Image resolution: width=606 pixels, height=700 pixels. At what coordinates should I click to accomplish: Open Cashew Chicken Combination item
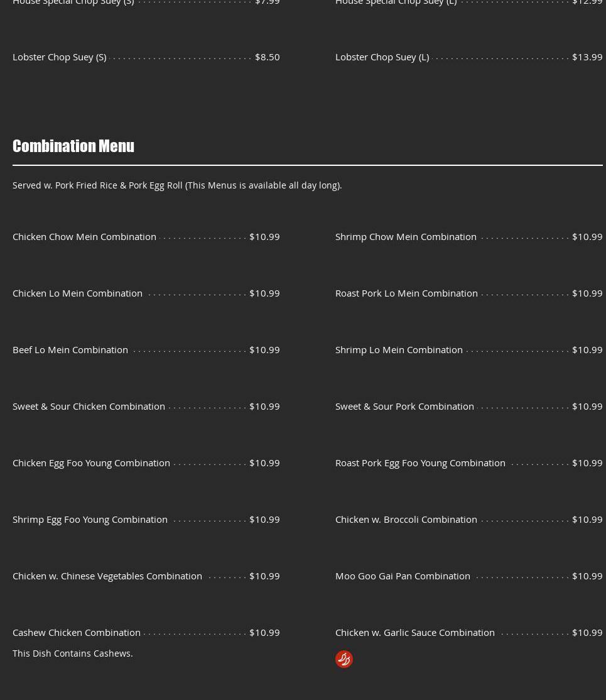[x=77, y=632]
